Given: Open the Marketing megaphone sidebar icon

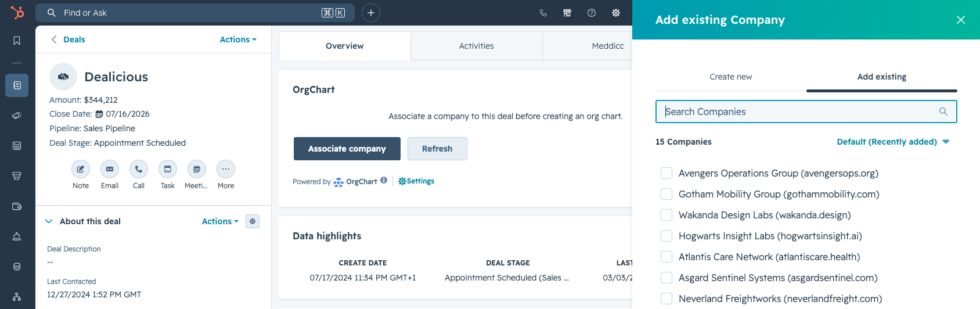Looking at the screenshot, I should [17, 116].
